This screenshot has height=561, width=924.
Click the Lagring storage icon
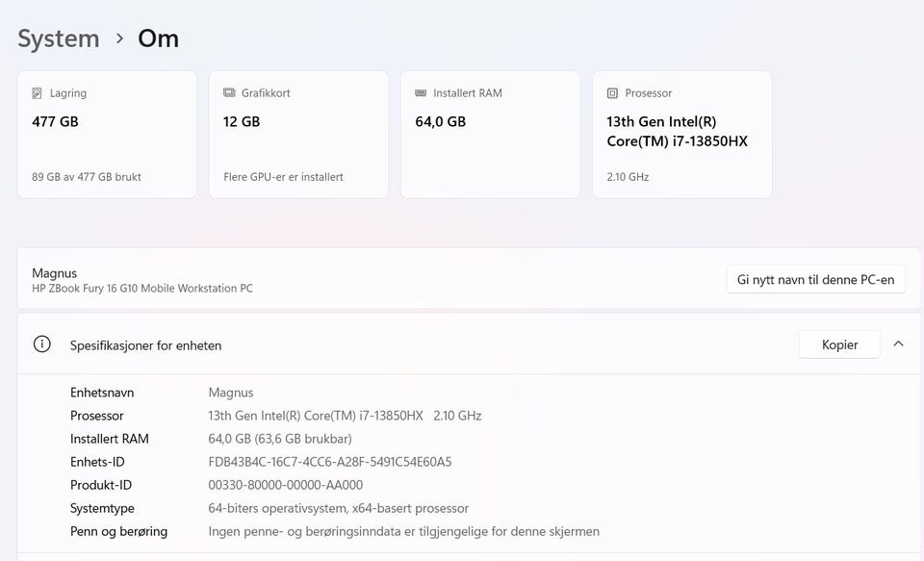pos(38,93)
